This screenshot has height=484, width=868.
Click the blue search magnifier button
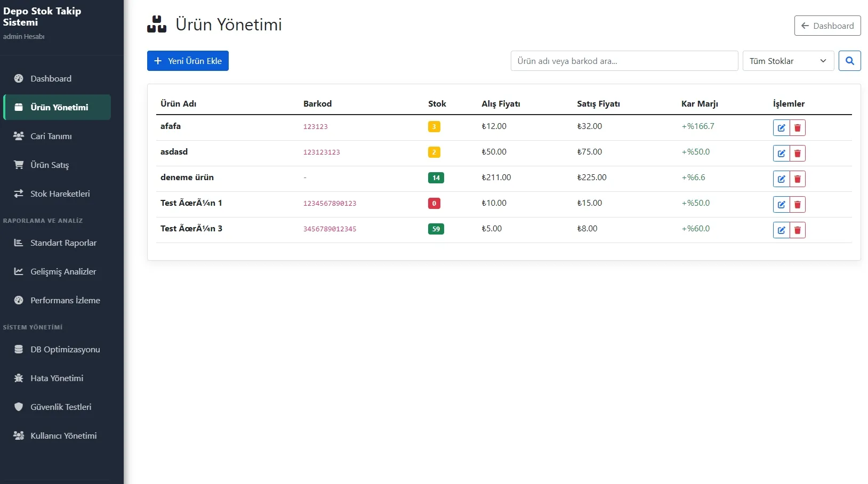click(849, 61)
